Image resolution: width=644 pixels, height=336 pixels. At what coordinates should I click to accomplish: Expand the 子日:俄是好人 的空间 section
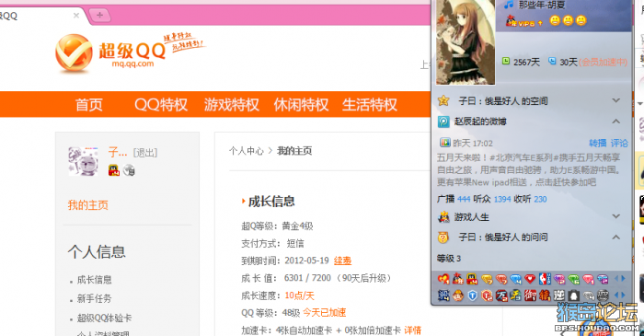tap(615, 100)
